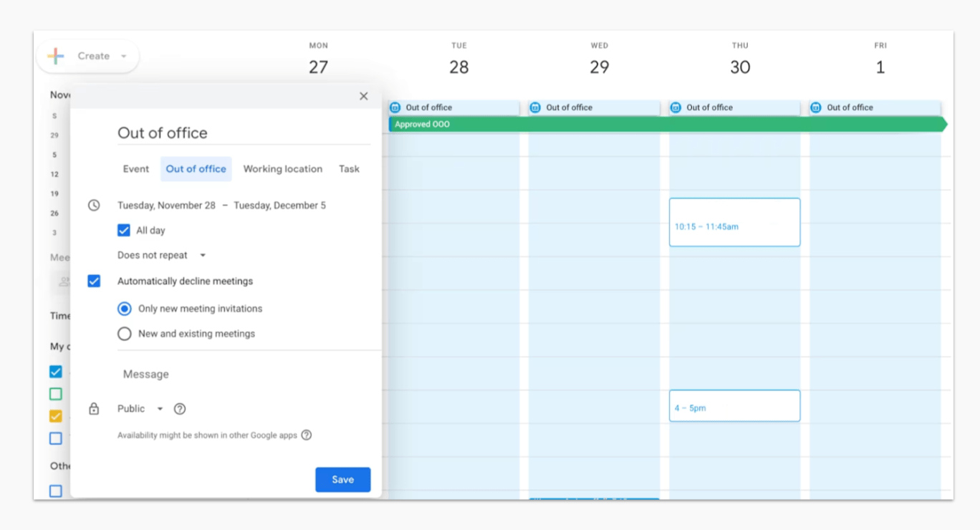Click Out of office icon on Thursday 30
980x530 pixels.
pos(676,107)
